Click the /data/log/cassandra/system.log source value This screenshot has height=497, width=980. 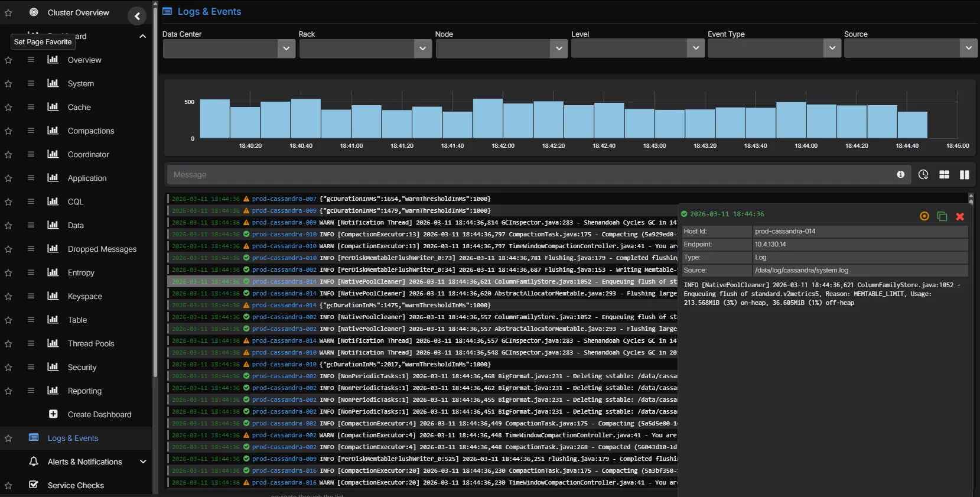(801, 270)
